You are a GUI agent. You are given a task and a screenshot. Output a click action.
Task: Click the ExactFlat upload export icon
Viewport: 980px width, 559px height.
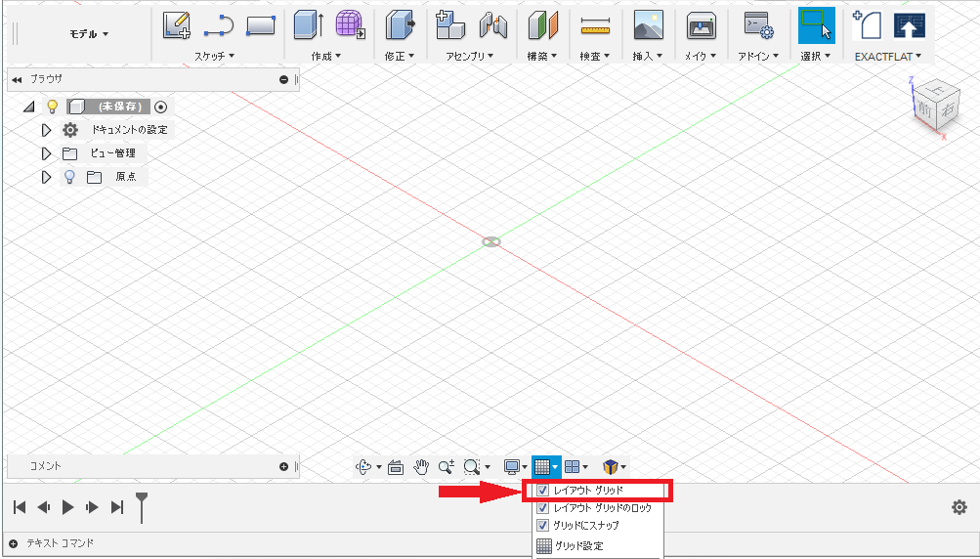point(910,25)
